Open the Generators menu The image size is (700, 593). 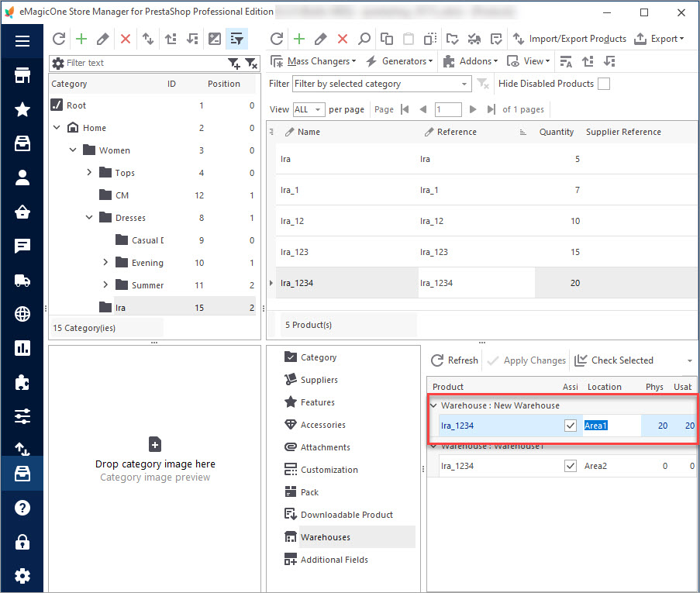coord(399,61)
